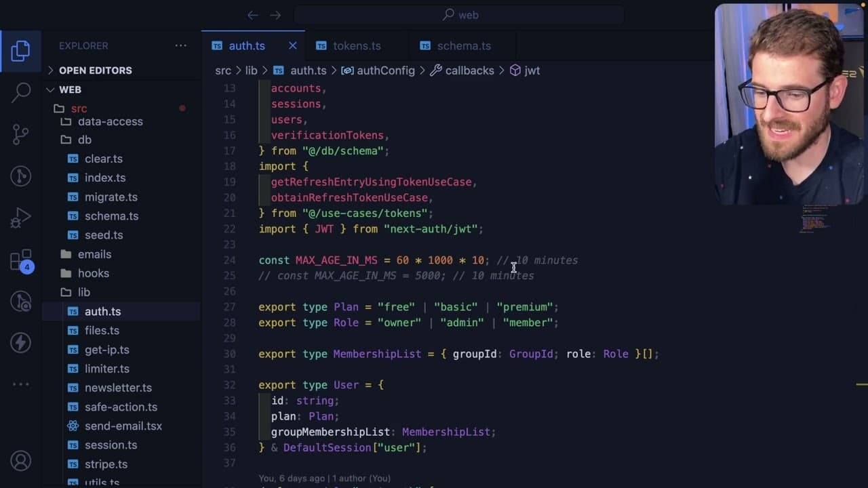
Task: Go forward with the navigation right arrow
Action: pos(275,15)
